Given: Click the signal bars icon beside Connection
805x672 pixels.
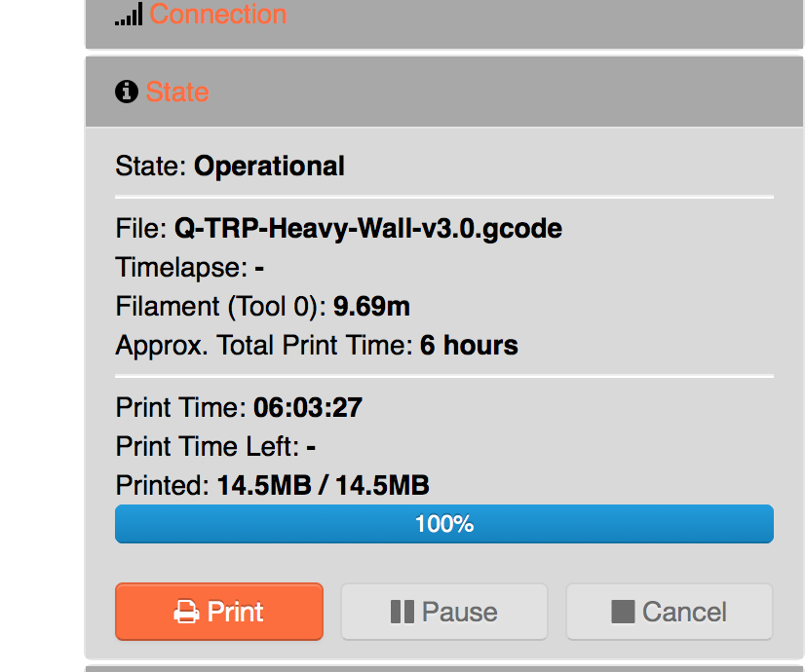Looking at the screenshot, I should tap(129, 15).
